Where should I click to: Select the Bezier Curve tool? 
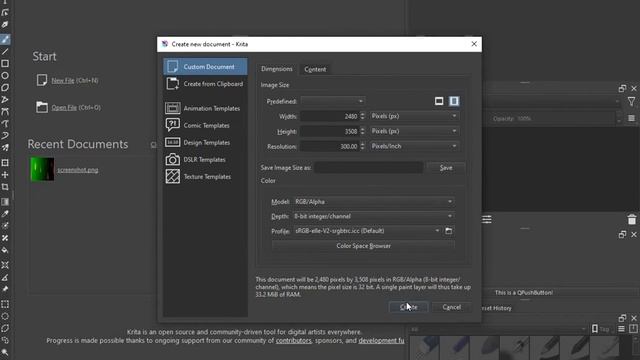pos(5,111)
